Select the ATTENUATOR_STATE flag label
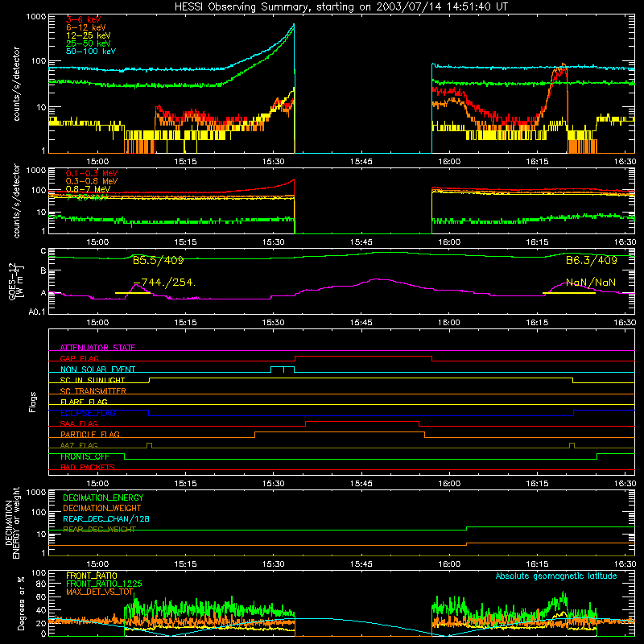This screenshot has height=644, width=644. click(x=97, y=348)
